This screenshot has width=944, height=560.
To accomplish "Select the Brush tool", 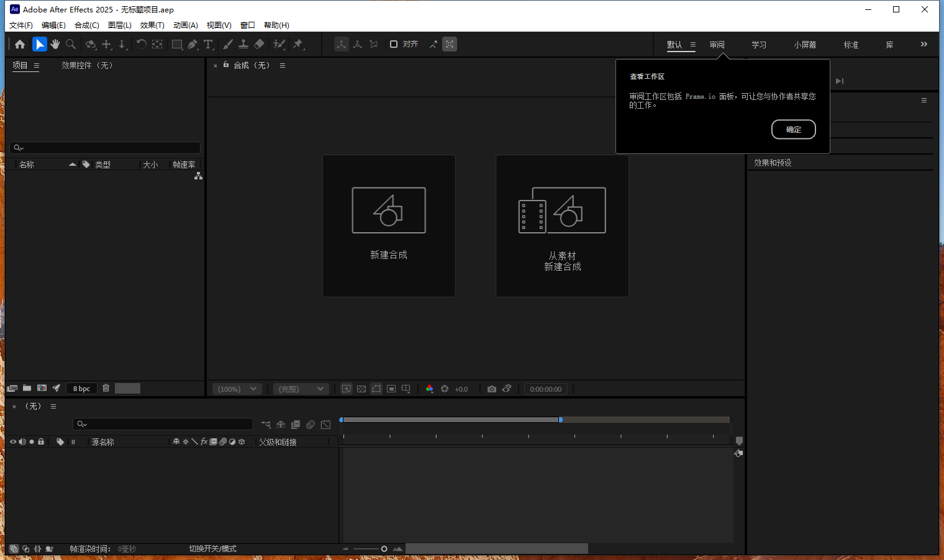I will pos(228,44).
